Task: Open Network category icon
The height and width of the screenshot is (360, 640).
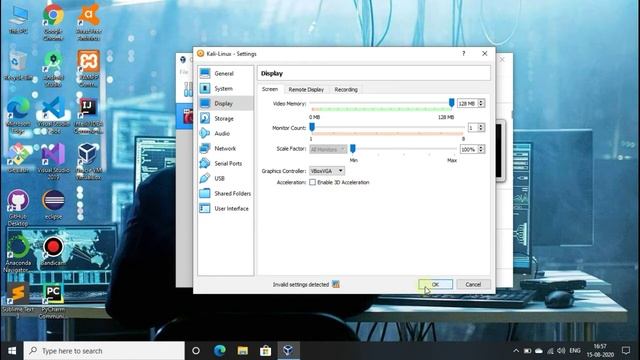Action: [205, 149]
